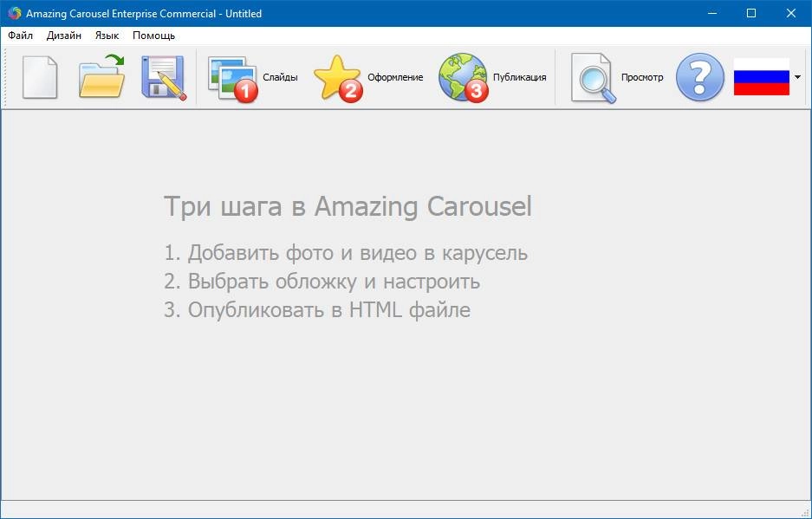
Task: Open the Дизайн menu
Action: pyautogui.click(x=64, y=36)
